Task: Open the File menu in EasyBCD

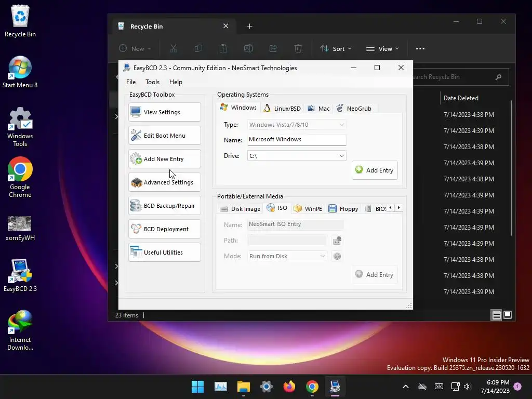Action: point(131,82)
